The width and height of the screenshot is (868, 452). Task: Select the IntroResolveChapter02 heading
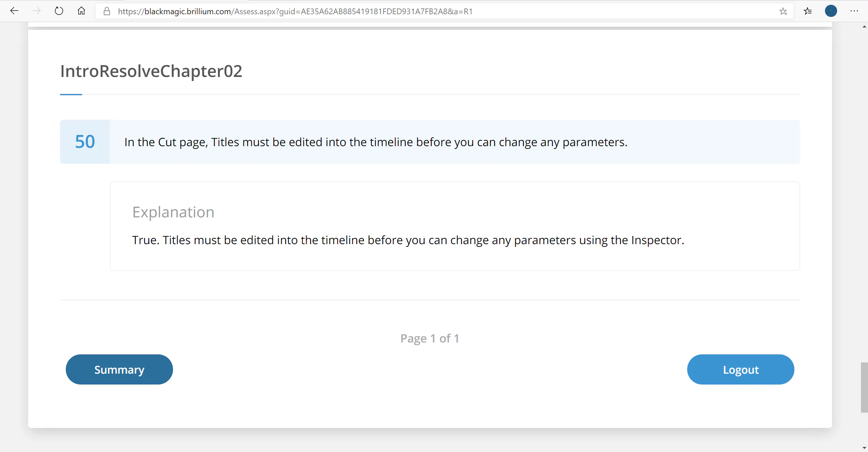click(x=151, y=71)
